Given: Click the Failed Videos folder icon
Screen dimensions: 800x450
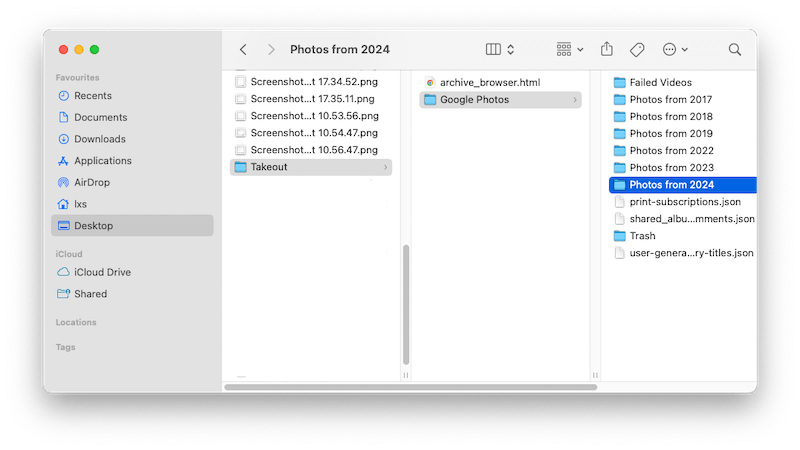Looking at the screenshot, I should click(x=619, y=83).
